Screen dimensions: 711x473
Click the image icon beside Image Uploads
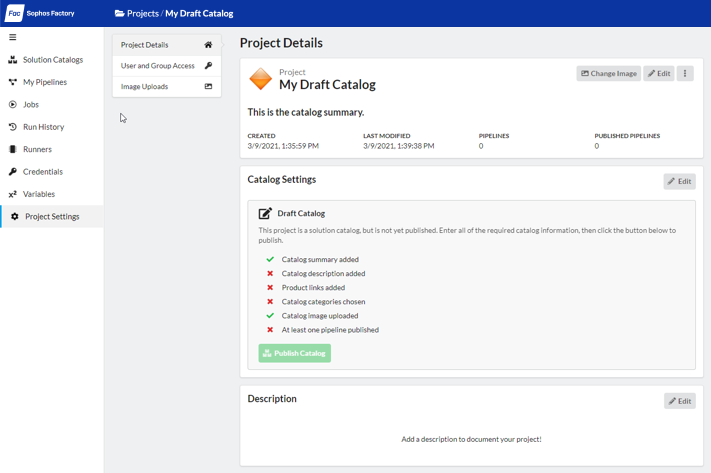208,86
